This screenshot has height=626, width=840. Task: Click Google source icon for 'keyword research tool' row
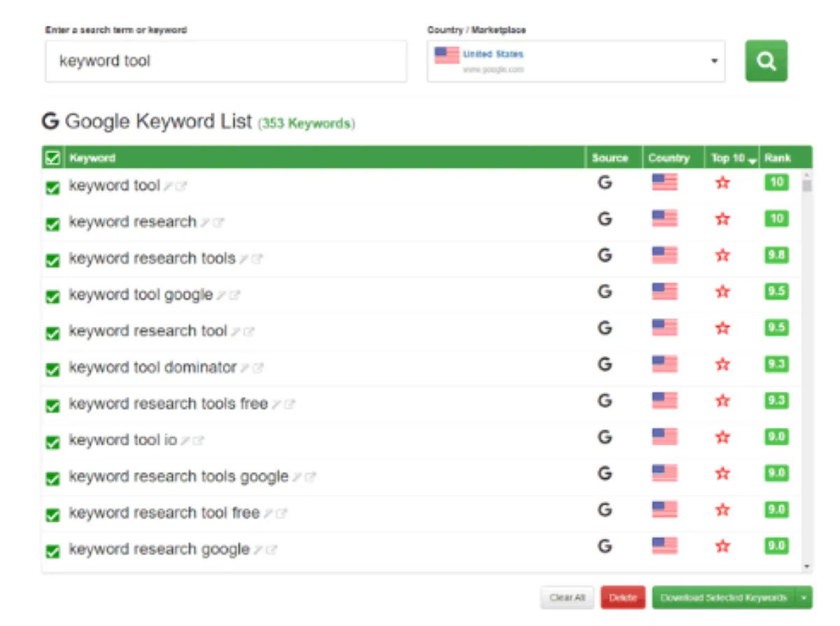tap(605, 328)
